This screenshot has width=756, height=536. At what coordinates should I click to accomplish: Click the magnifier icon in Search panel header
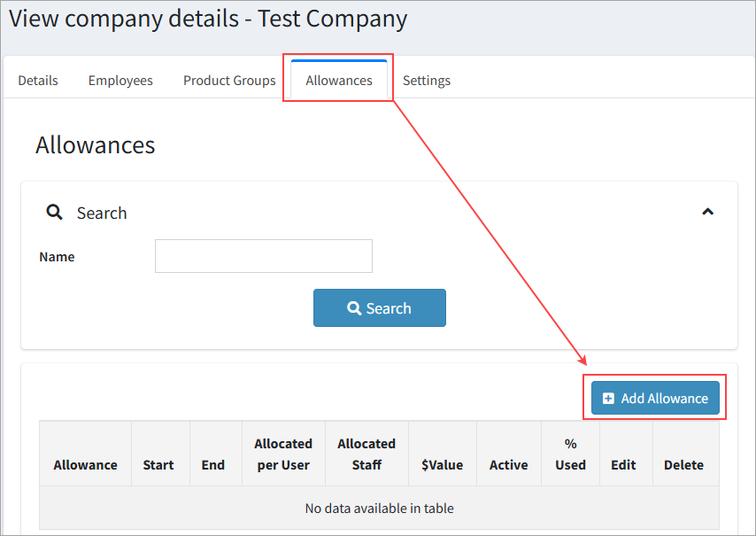tap(54, 212)
